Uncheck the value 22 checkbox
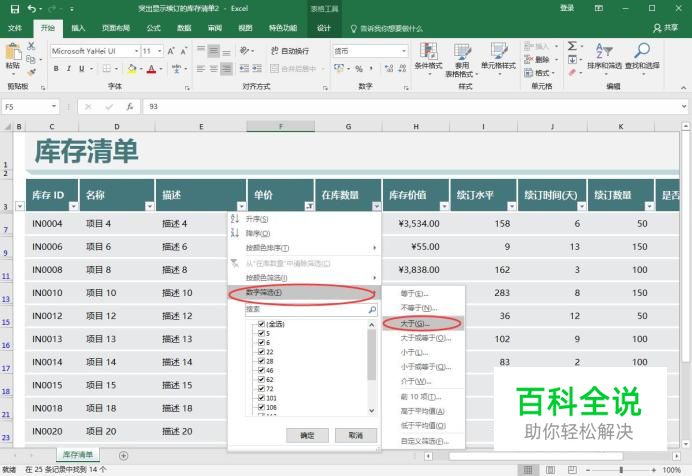The width and height of the screenshot is (692, 476). click(x=261, y=352)
